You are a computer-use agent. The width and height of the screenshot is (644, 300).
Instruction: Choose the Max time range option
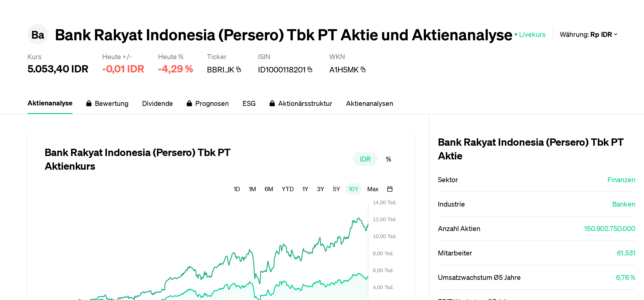[373, 189]
